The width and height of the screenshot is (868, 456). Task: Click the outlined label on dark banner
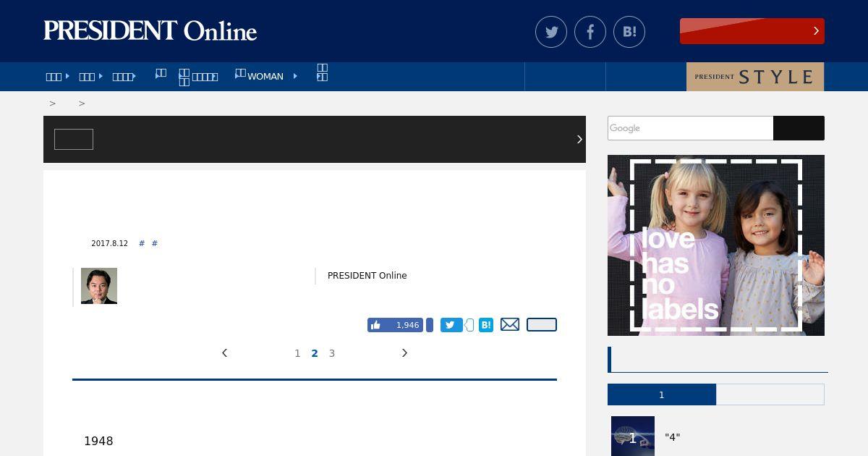point(74,139)
